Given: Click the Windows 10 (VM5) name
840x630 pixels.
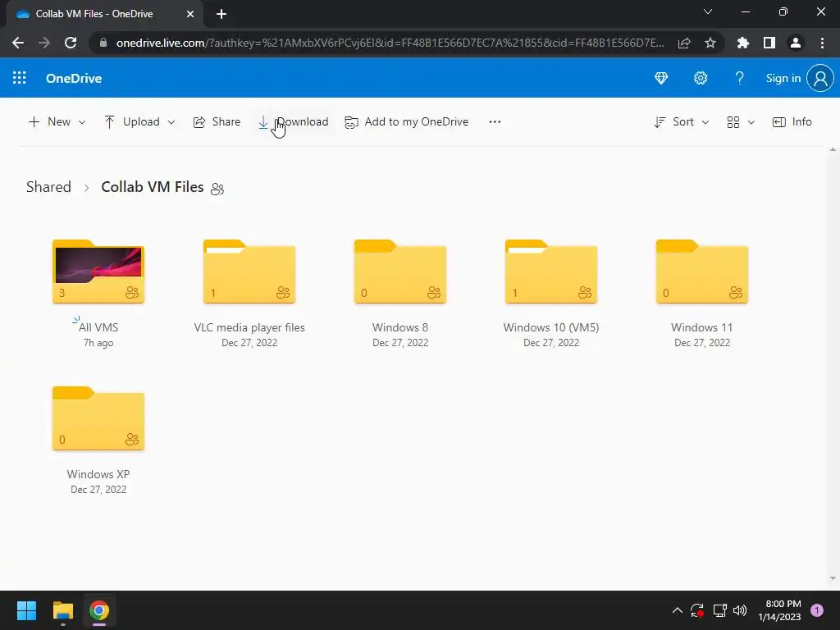Looking at the screenshot, I should 551,327.
